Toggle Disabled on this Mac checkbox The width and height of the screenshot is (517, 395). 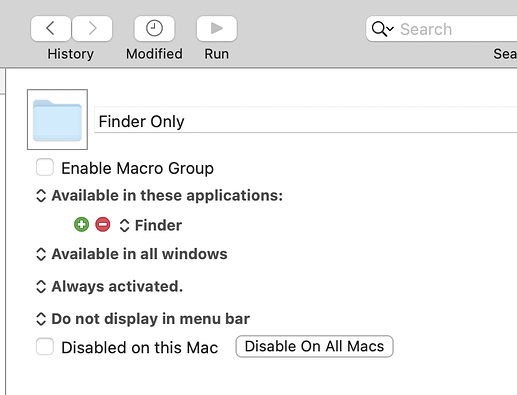tap(45, 347)
